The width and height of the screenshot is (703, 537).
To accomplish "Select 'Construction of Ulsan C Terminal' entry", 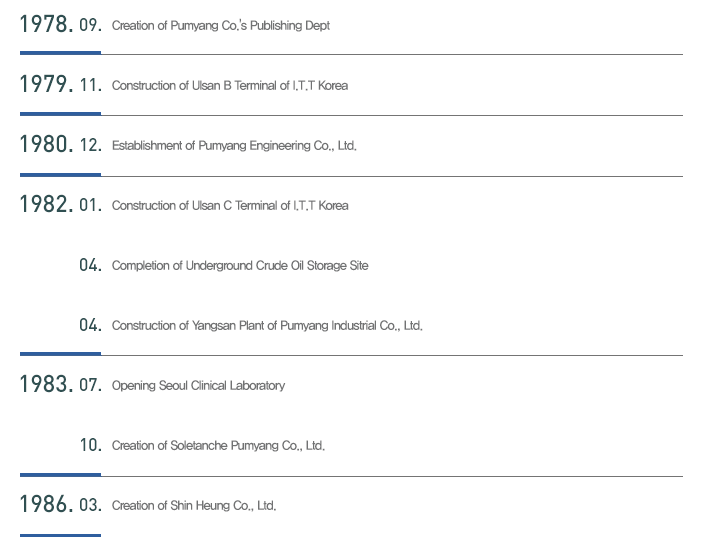I will [230, 206].
